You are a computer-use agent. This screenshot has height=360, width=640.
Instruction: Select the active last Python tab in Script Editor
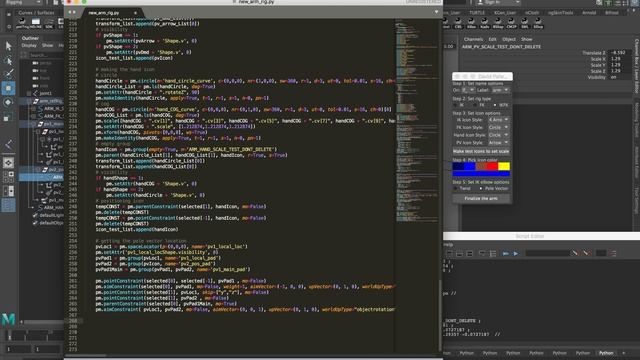point(606,353)
